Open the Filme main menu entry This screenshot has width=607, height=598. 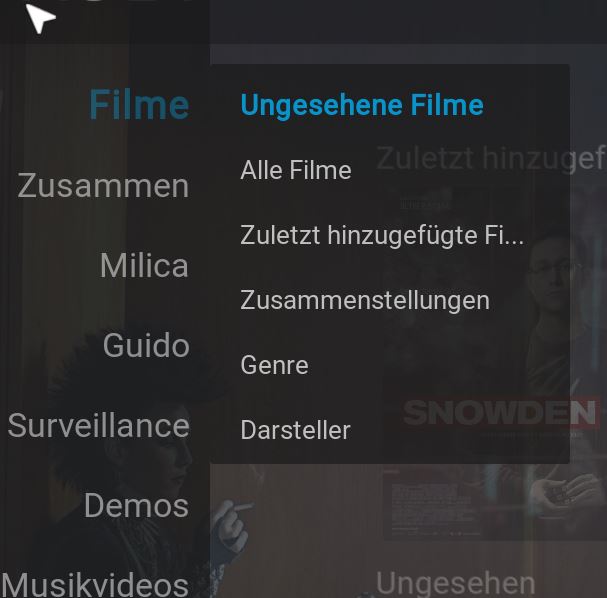click(139, 105)
